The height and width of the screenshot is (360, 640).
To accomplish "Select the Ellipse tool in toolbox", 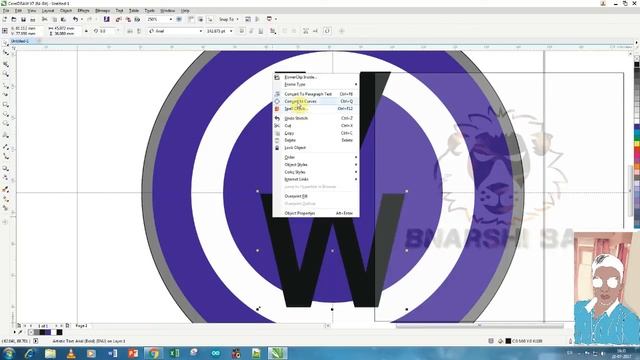I will (6, 115).
